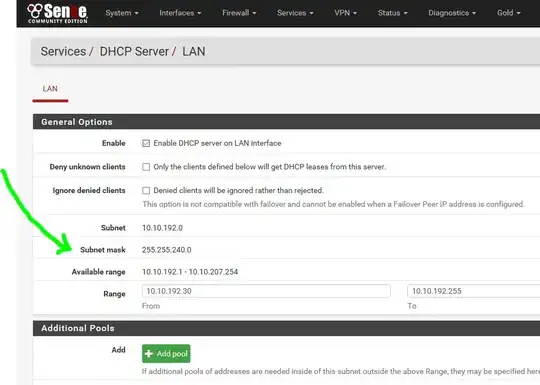
Task: Click the LAN breadcrumb text
Action: [x=194, y=52]
